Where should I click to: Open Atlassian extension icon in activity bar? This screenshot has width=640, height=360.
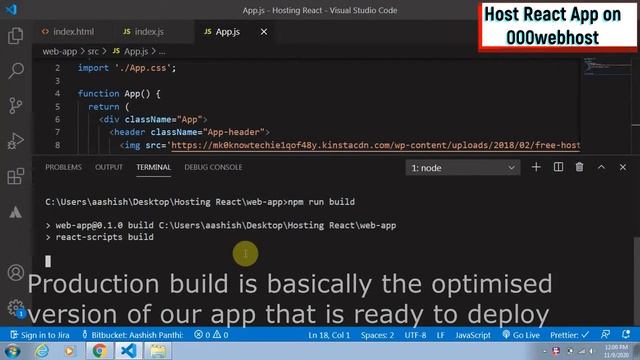[16, 212]
